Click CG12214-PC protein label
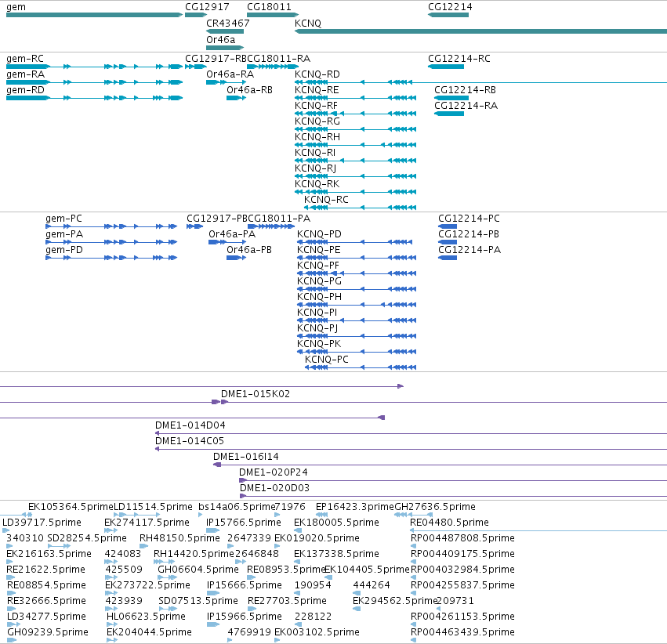 (x=469, y=218)
